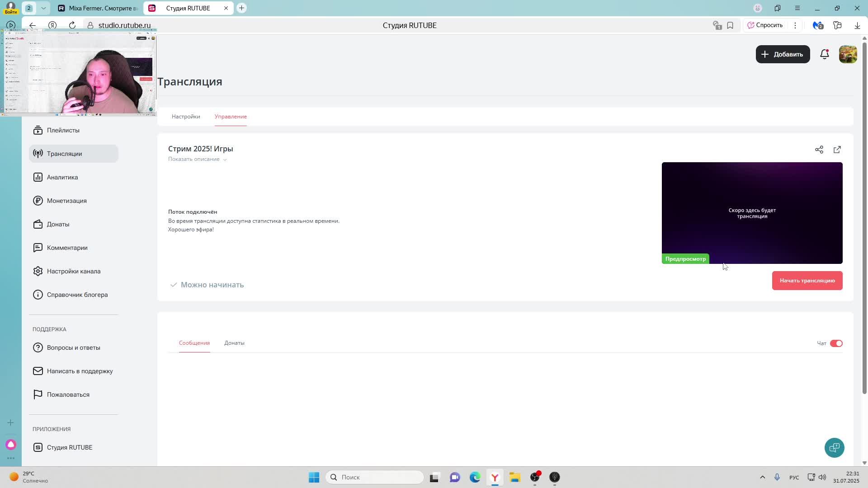
Task: Open Analytics in the sidebar
Action: pyautogui.click(x=62, y=177)
